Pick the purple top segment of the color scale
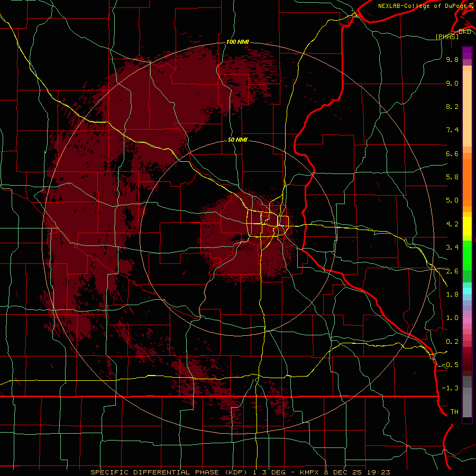The height and width of the screenshot is (476, 476). (x=467, y=53)
